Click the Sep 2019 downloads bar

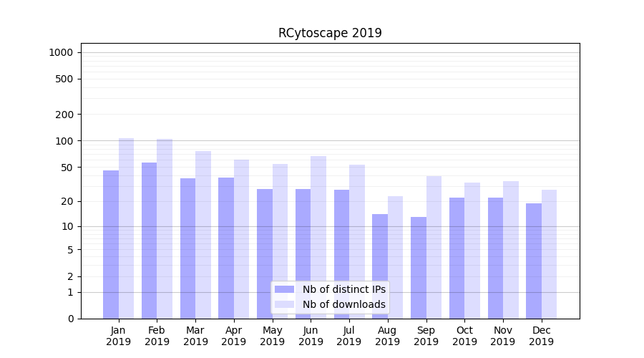click(x=434, y=247)
